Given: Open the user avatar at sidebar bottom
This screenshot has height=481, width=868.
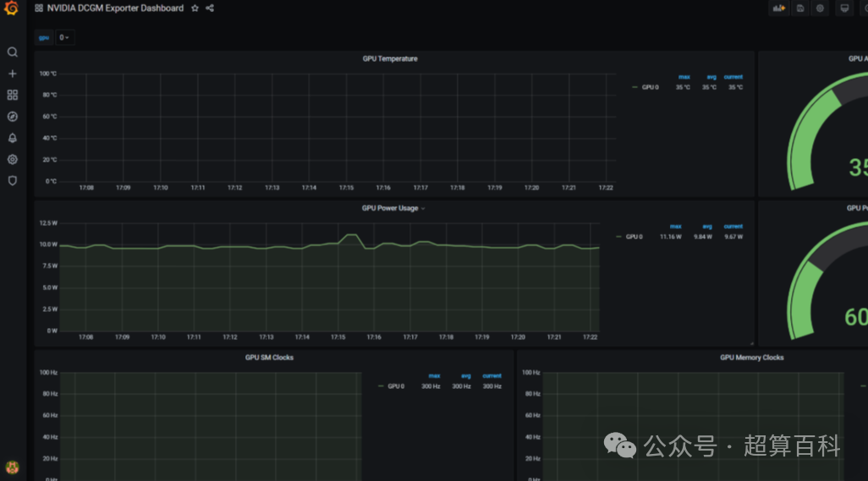Looking at the screenshot, I should coord(12,467).
